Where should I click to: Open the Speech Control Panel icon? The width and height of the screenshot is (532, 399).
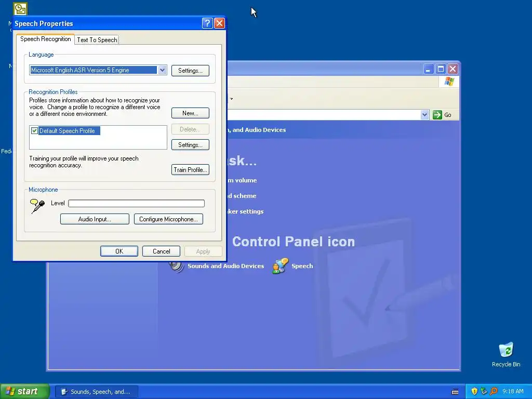click(280, 265)
